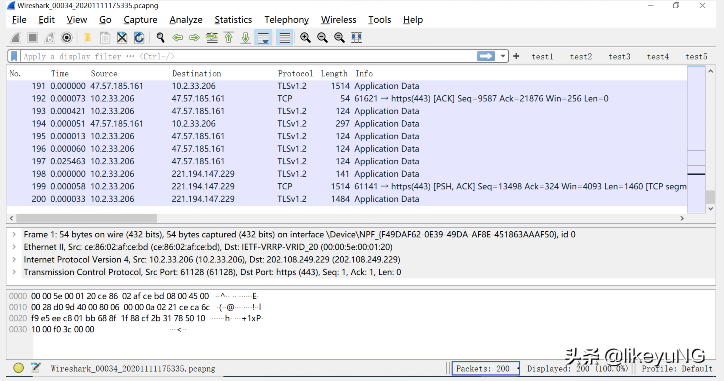The image size is (724, 381).
Task: Add a filter button with the plus icon
Action: tap(516, 56)
